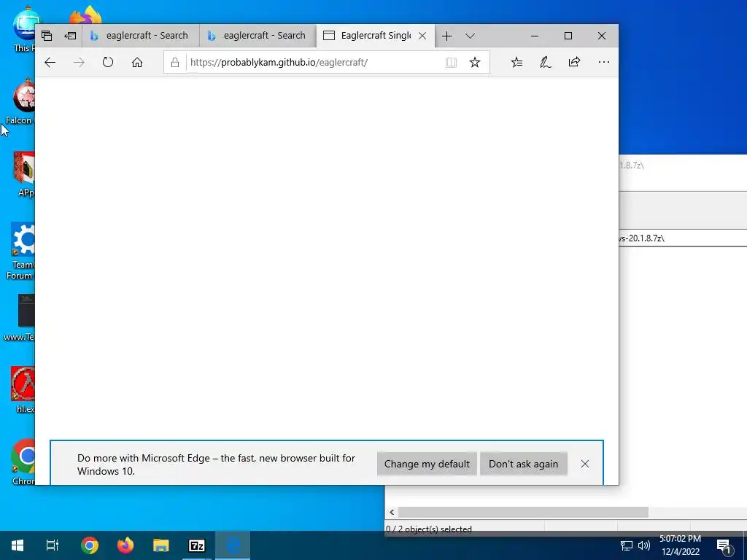Screen dimensions: 747x560
Task: Switch to 7-Zip window on taskbar
Action: coord(197,545)
